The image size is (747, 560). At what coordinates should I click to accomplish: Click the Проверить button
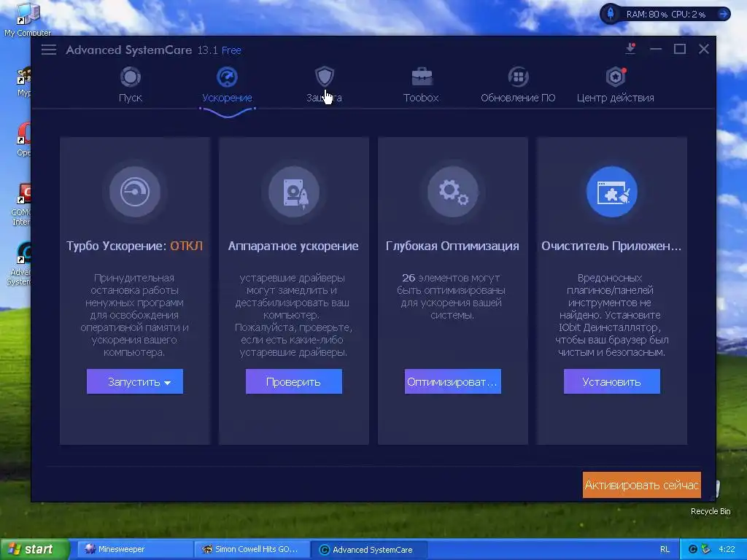[294, 381]
